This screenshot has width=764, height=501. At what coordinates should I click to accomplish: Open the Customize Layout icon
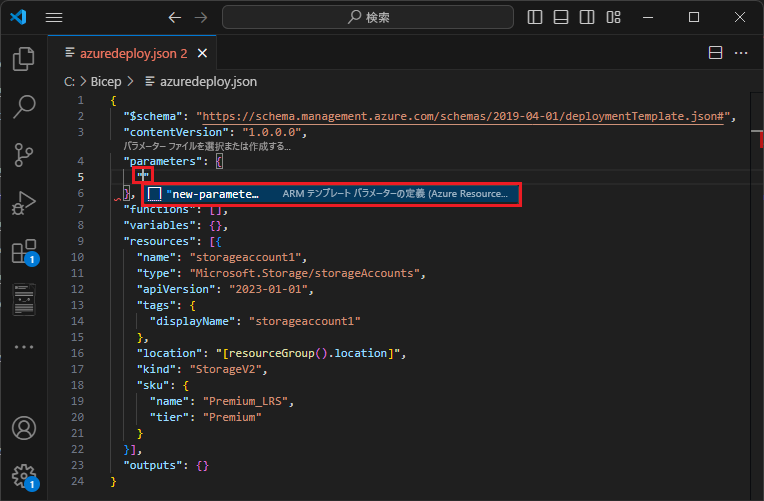coord(613,18)
